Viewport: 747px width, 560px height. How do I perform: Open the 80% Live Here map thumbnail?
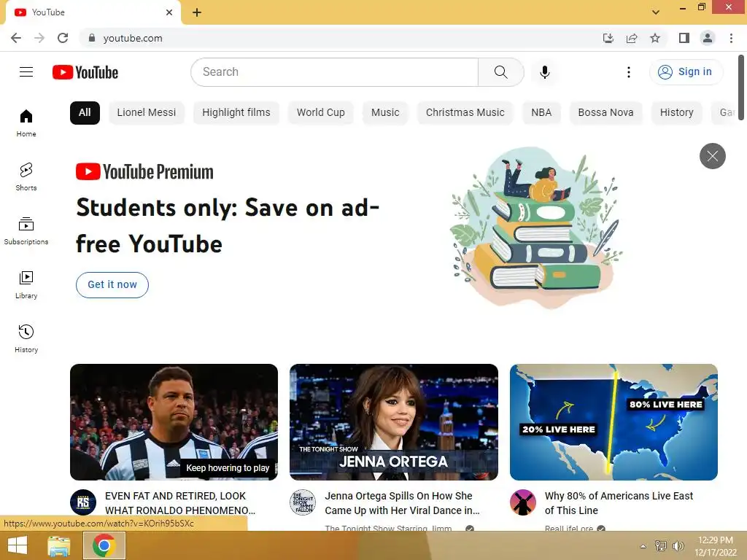614,422
